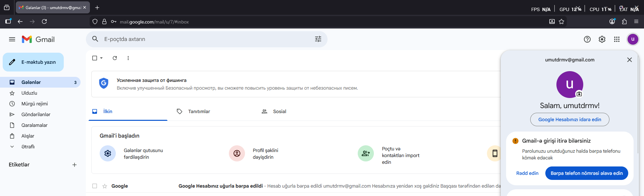
Task: Reload the browser page
Action: pos(44,21)
